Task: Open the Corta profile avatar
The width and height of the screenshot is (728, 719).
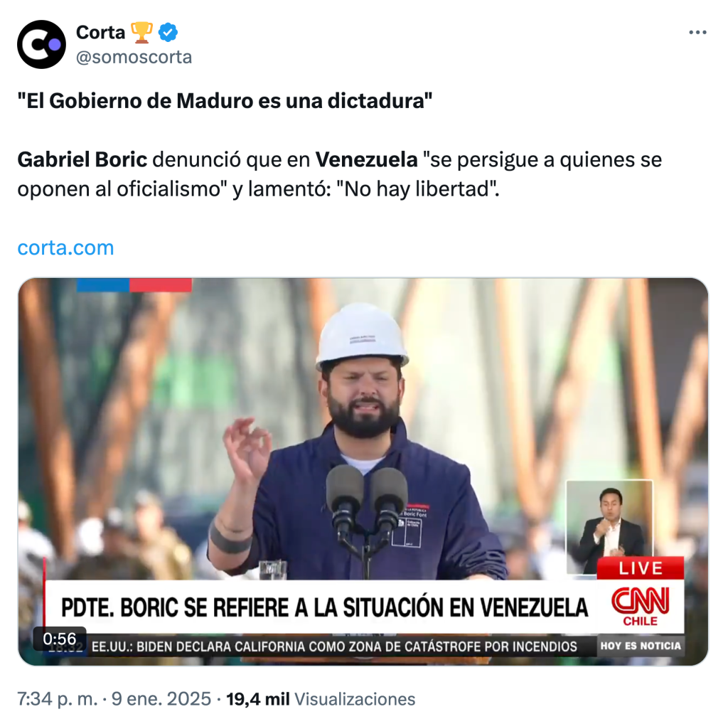Action: click(41, 45)
